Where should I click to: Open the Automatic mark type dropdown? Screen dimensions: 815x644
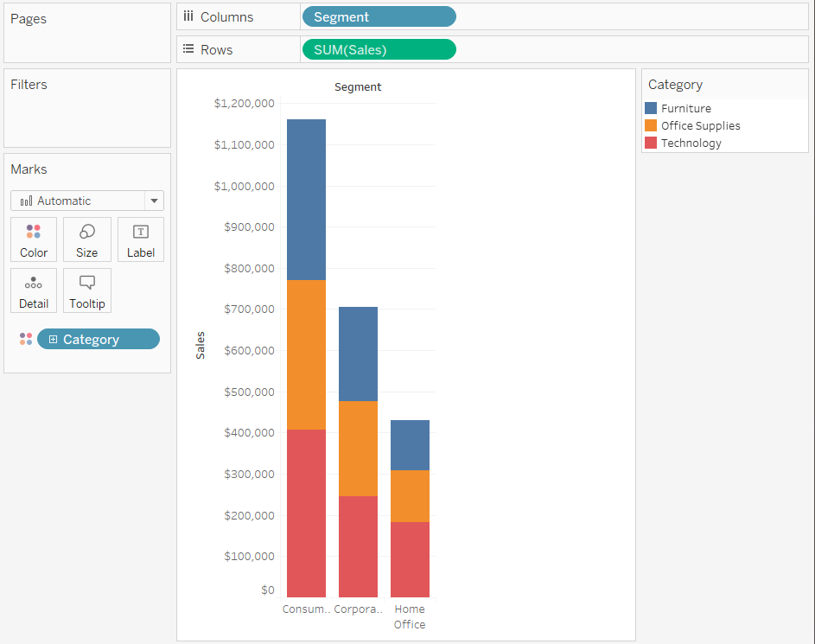click(x=154, y=201)
